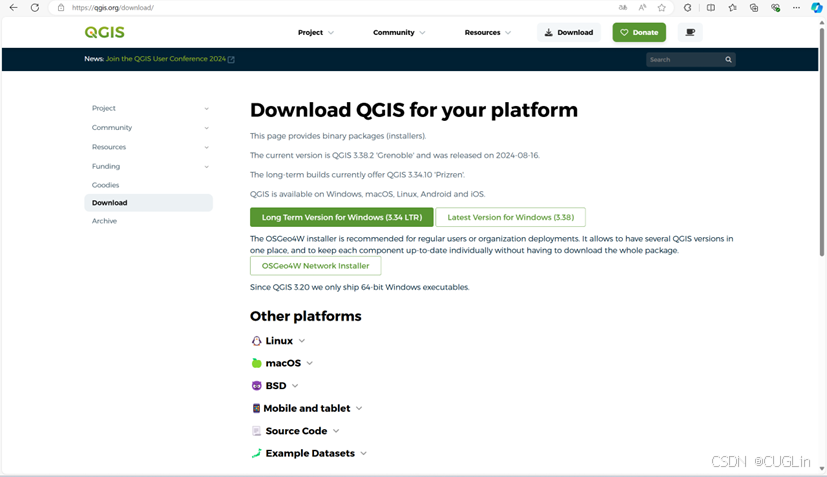Click the macOS green apple icon

point(256,363)
